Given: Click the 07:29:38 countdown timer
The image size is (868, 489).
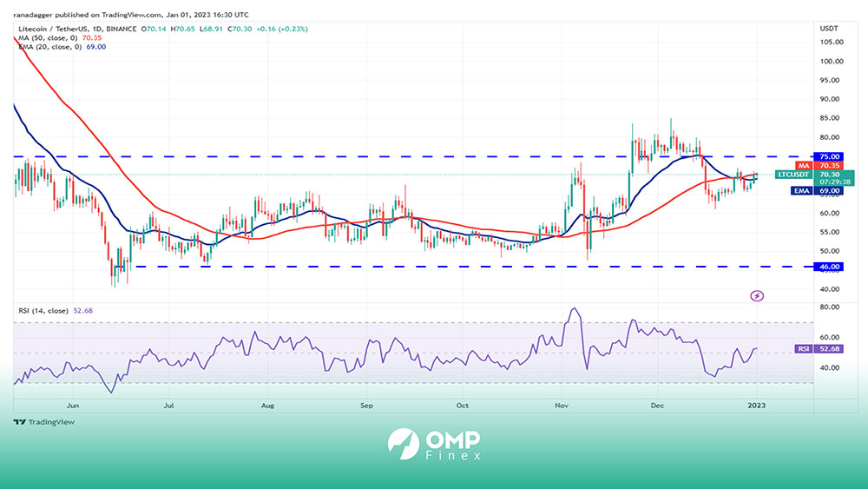Looking at the screenshot, I should [835, 182].
